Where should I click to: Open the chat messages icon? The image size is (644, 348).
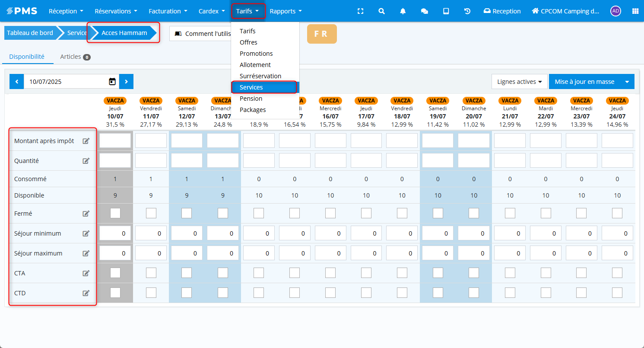pyautogui.click(x=424, y=11)
